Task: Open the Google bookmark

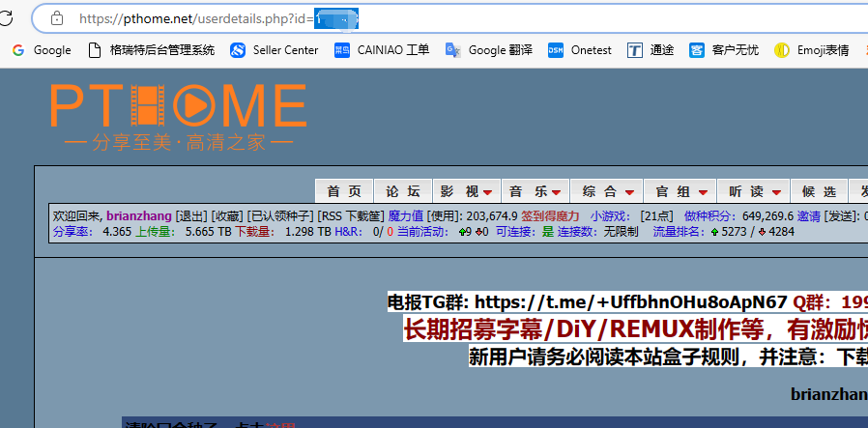Action: point(43,50)
